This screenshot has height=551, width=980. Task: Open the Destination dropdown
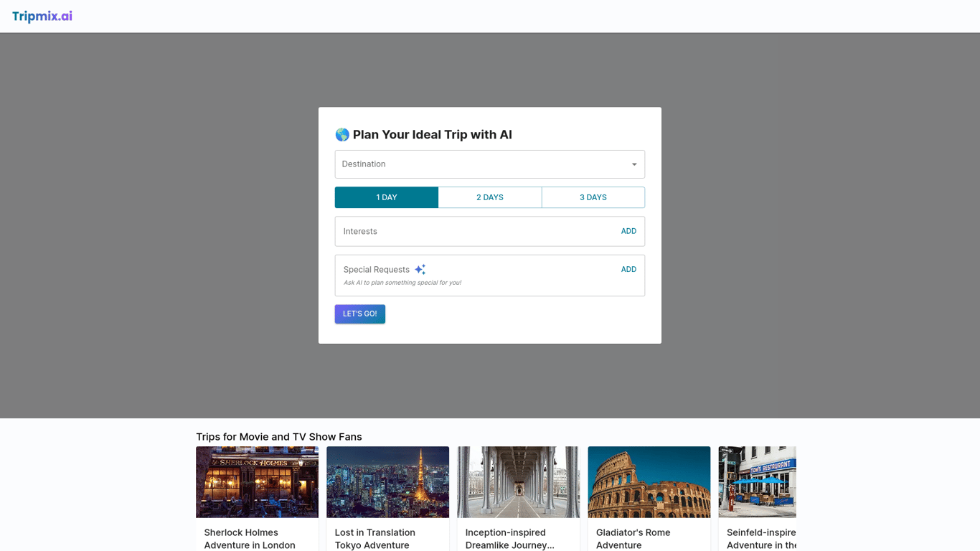pyautogui.click(x=489, y=164)
